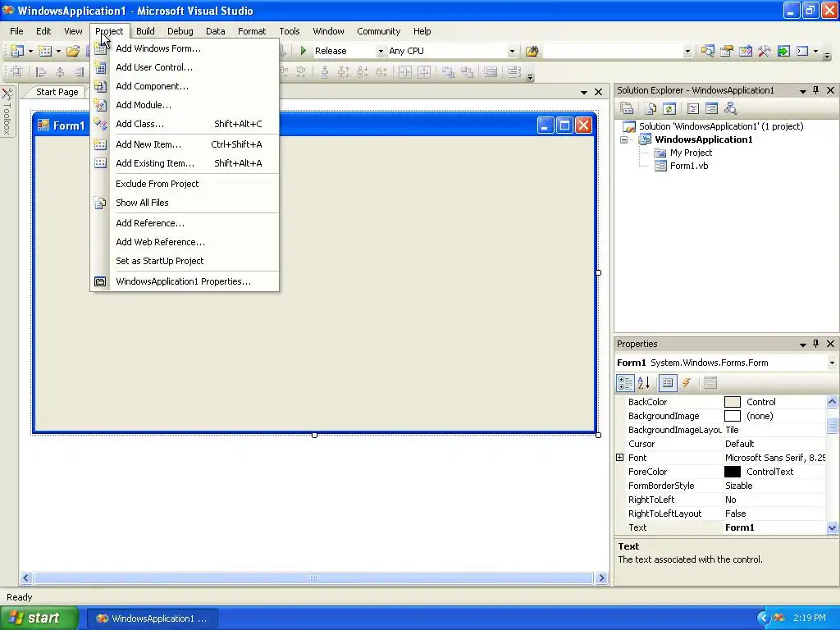840x630 pixels.
Task: Click the Solution Explorer Properties icon
Action: [627, 109]
